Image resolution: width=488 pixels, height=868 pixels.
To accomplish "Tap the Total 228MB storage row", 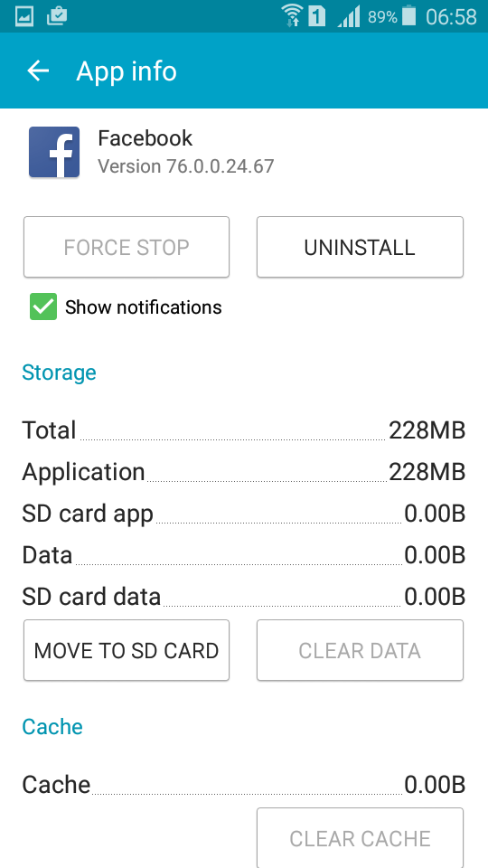I will click(x=243, y=430).
